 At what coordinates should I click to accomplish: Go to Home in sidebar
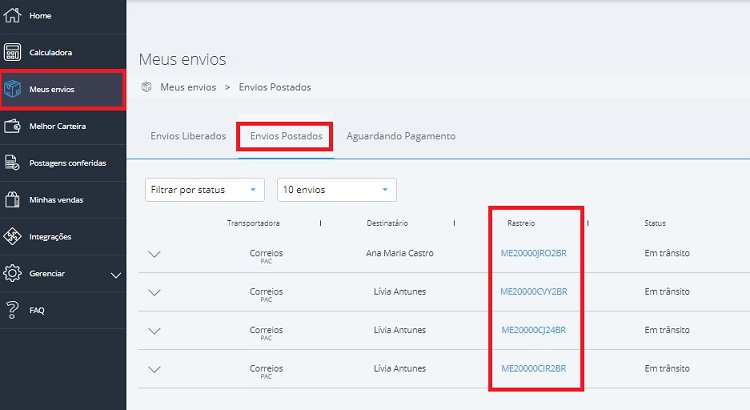(40, 16)
